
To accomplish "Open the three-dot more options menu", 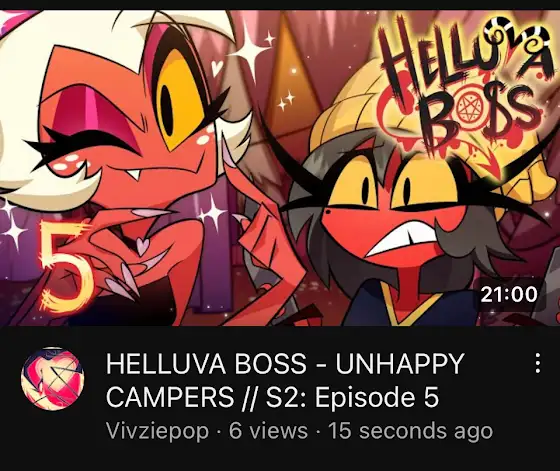I will [538, 364].
